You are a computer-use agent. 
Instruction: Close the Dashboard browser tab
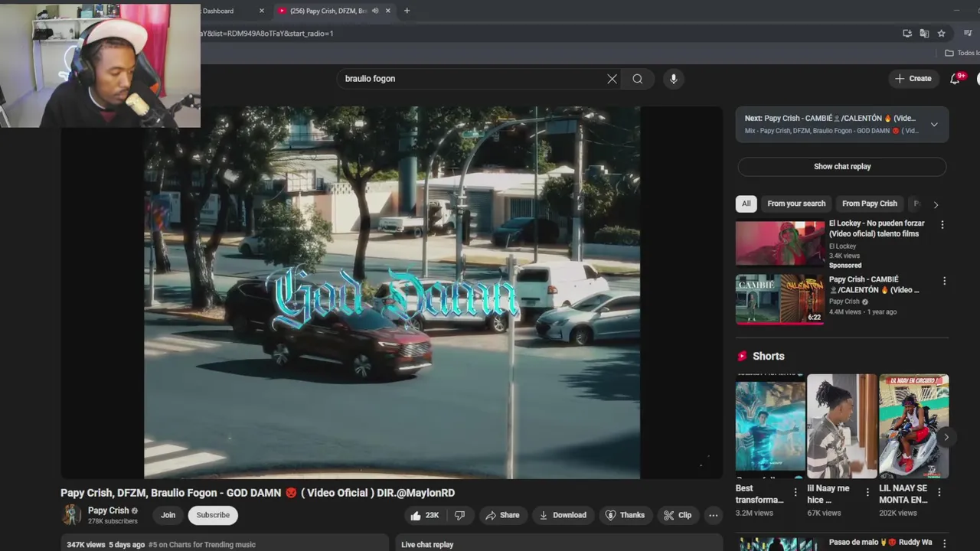(262, 11)
